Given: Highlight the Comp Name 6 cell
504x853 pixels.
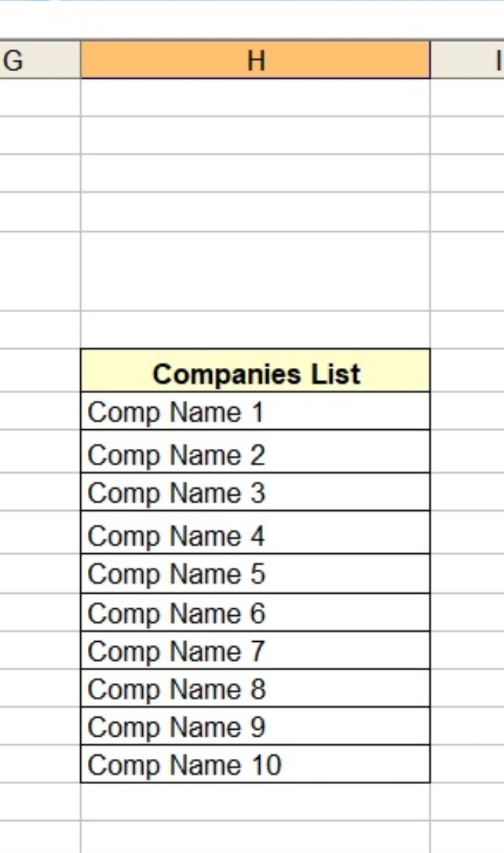Looking at the screenshot, I should [255, 612].
